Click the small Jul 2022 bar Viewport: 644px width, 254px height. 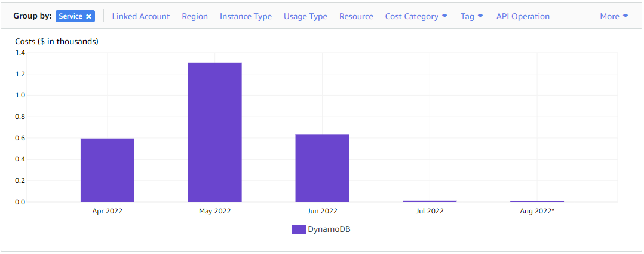430,201
